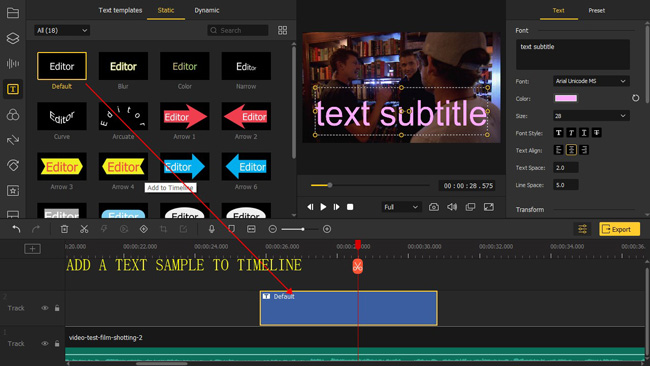Viewport: 650px width, 366px height.
Task: Step to the next frame
Action: tap(337, 207)
